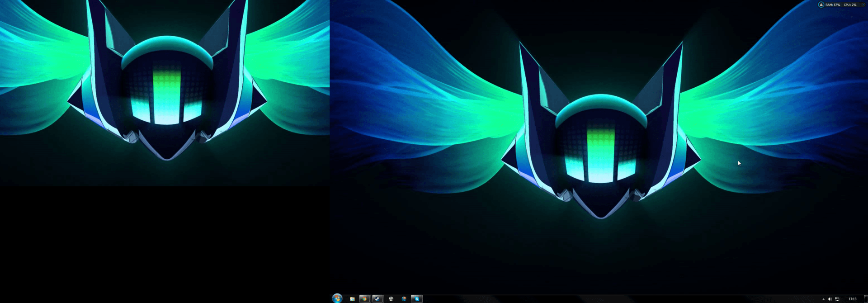Image resolution: width=868 pixels, height=303 pixels.
Task: Click the round white icon beside Steam
Action: pyautogui.click(x=391, y=299)
